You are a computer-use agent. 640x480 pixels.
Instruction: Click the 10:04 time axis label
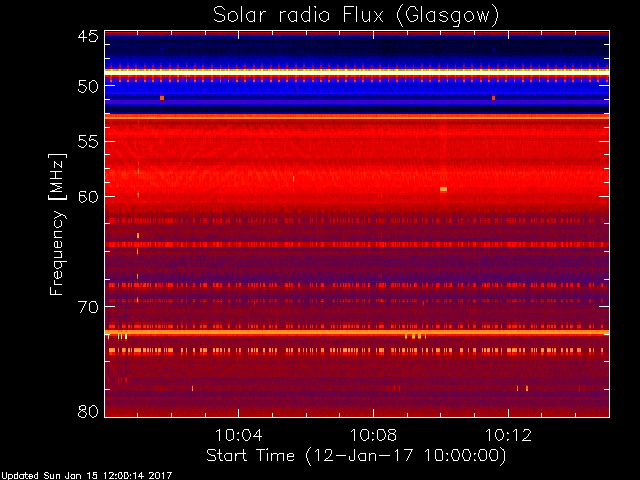[x=238, y=435]
